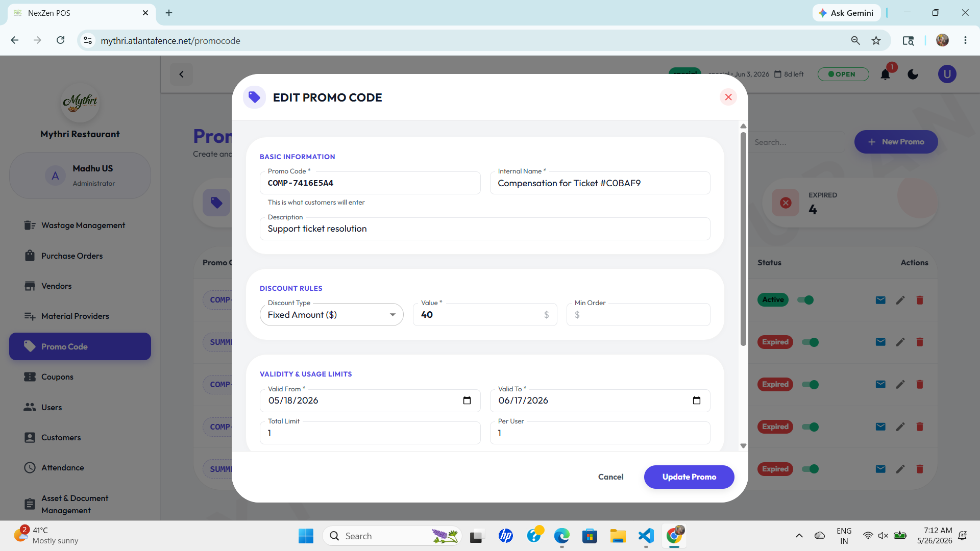Open Attendance in the sidebar
The width and height of the screenshot is (980, 551).
(x=80, y=467)
